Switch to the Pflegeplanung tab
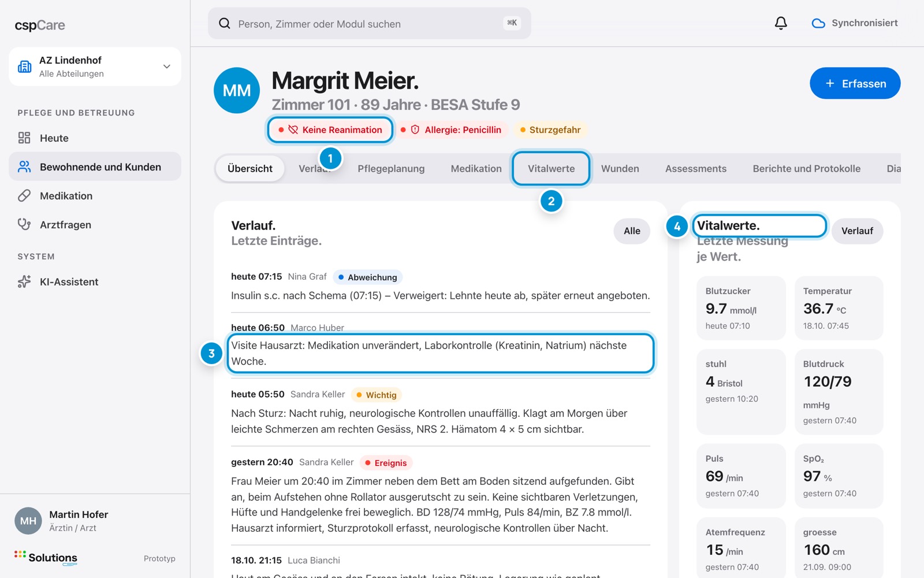Screen dimensions: 924x578 pyautogui.click(x=391, y=168)
